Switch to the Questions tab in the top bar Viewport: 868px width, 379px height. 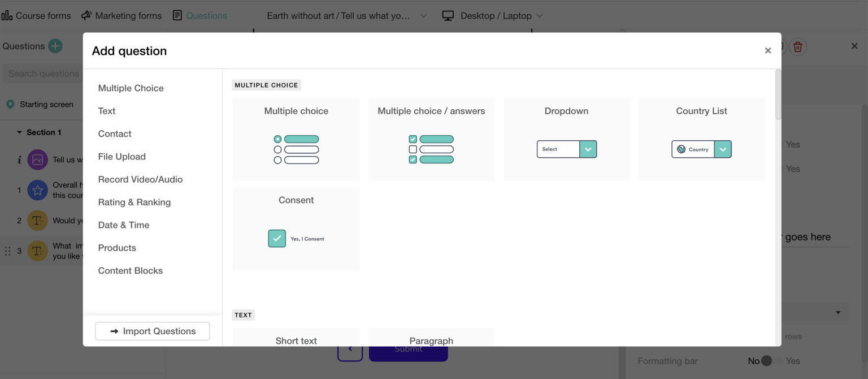pyautogui.click(x=199, y=15)
